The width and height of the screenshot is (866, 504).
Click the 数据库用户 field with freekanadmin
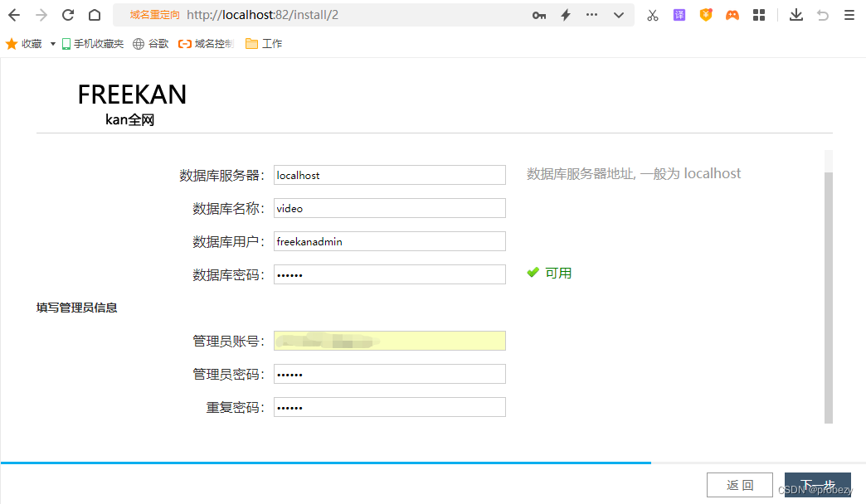(x=389, y=241)
